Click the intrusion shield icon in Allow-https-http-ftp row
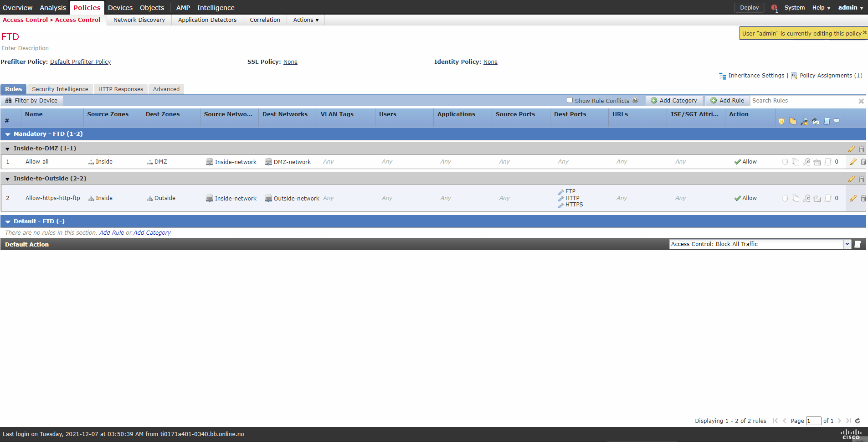 pos(785,198)
